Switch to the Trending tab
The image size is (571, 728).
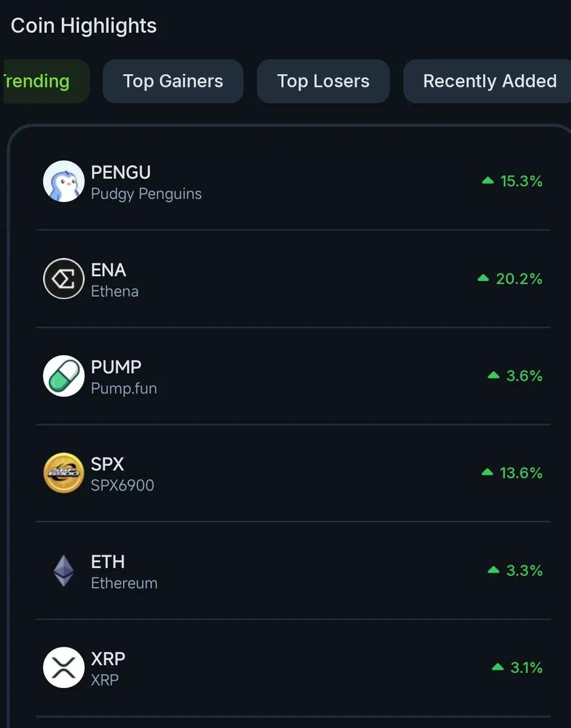click(x=45, y=81)
